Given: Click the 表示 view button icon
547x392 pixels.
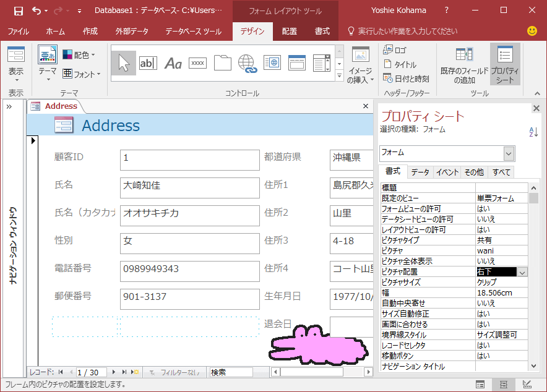Looking at the screenshot, I should [16, 56].
